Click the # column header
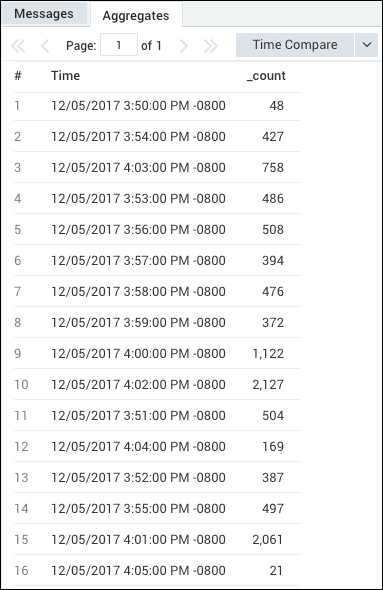Image resolution: width=383 pixels, height=590 pixels. 18,76
